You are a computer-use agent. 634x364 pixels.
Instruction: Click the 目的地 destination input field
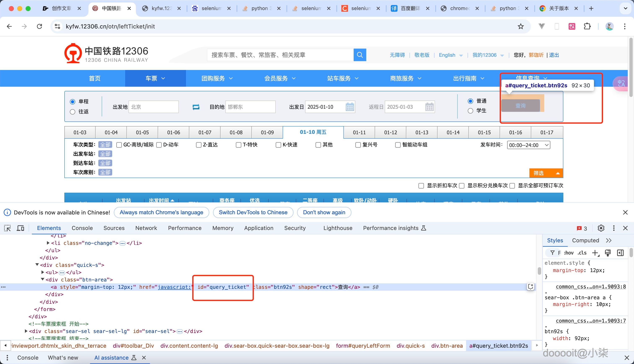(x=250, y=107)
